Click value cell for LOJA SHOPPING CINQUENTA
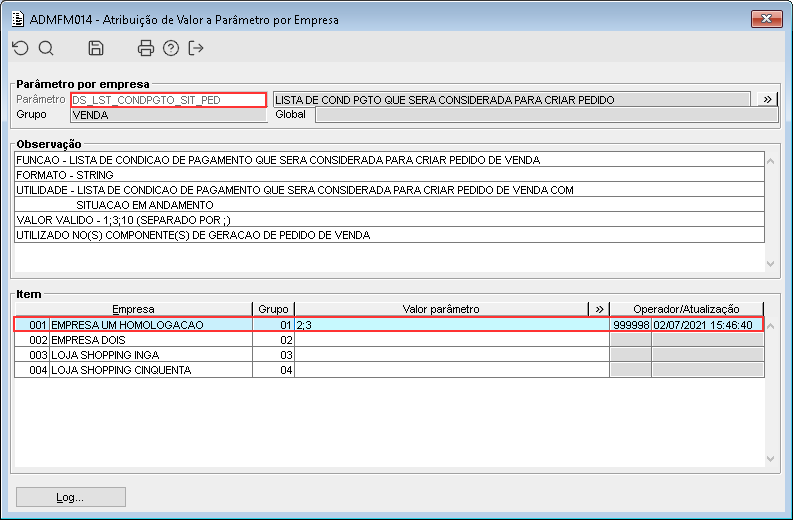This screenshot has width=793, height=520. pyautogui.click(x=452, y=370)
